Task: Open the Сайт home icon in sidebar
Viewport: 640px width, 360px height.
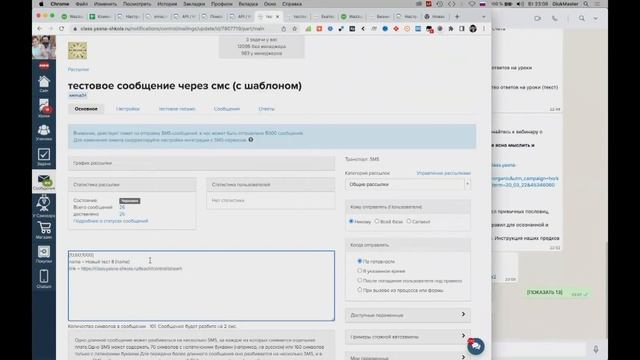Action: coord(44,83)
